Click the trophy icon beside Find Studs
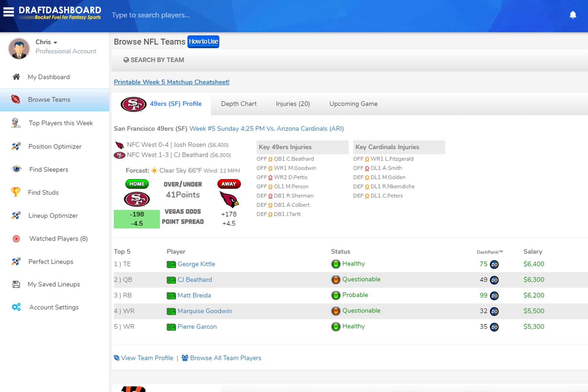The image size is (588, 392). [x=16, y=192]
